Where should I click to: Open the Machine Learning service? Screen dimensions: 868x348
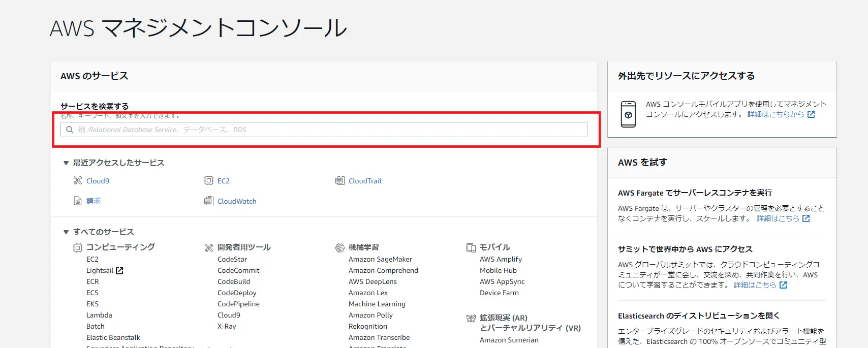[x=377, y=304]
